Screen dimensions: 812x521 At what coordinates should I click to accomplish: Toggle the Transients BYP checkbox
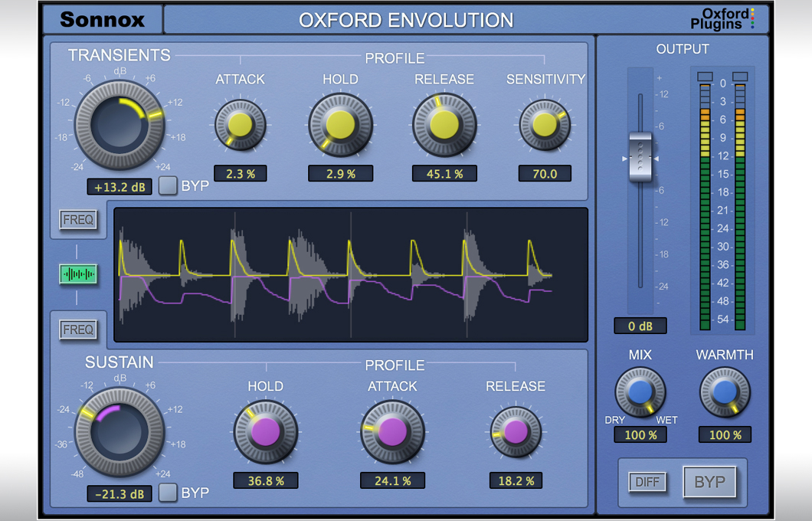(168, 185)
